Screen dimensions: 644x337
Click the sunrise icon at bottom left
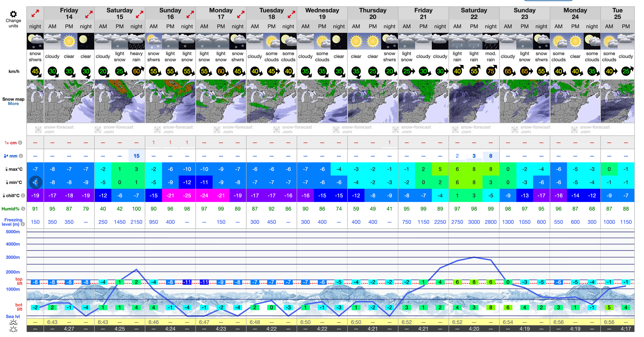(13, 322)
